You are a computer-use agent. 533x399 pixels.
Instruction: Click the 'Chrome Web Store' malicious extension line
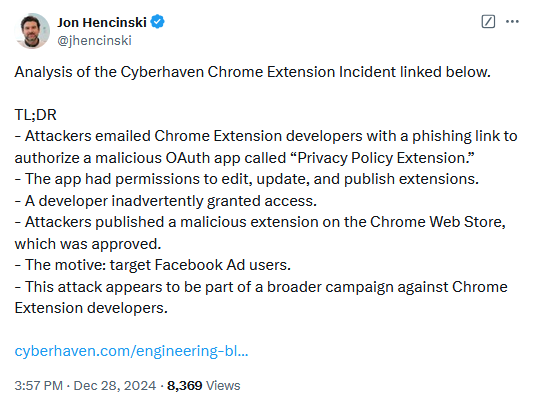260,222
